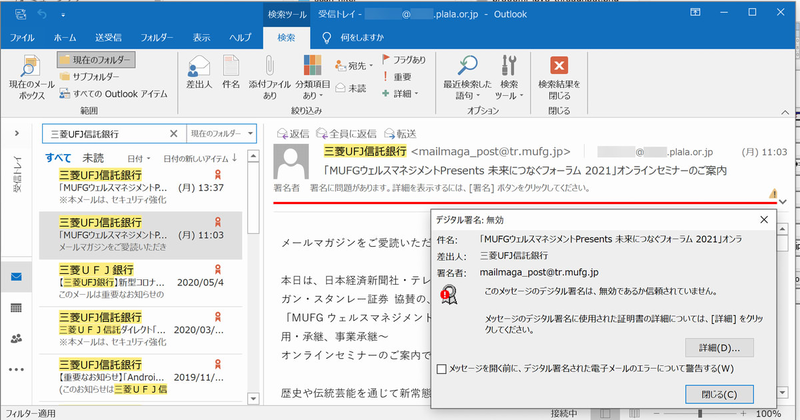Click signature ribbon icon on 13:37 message
The width and height of the screenshot is (800, 420).
[x=218, y=175]
